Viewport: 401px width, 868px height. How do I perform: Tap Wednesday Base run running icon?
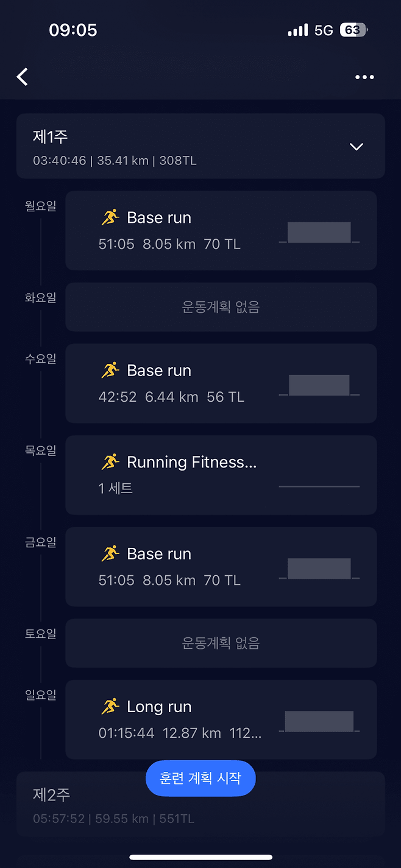(110, 370)
